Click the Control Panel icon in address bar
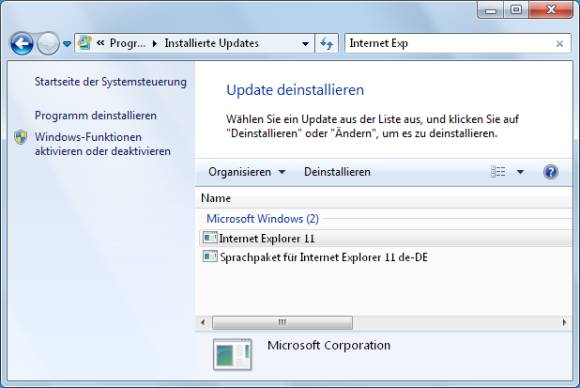The height and width of the screenshot is (388, 580). 85,43
